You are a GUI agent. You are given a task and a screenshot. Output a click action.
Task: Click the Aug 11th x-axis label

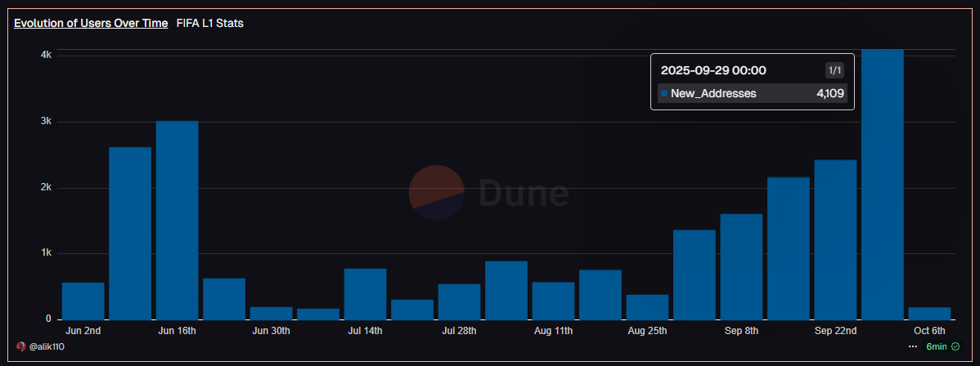coord(553,330)
